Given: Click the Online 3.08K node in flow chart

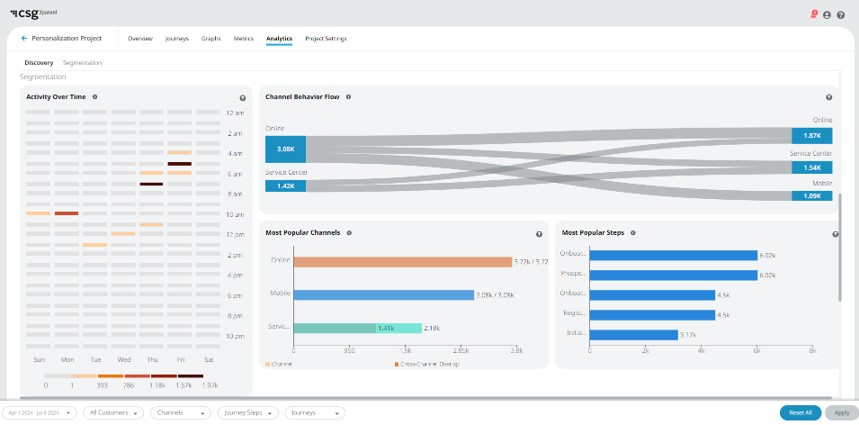Looking at the screenshot, I should click(285, 149).
